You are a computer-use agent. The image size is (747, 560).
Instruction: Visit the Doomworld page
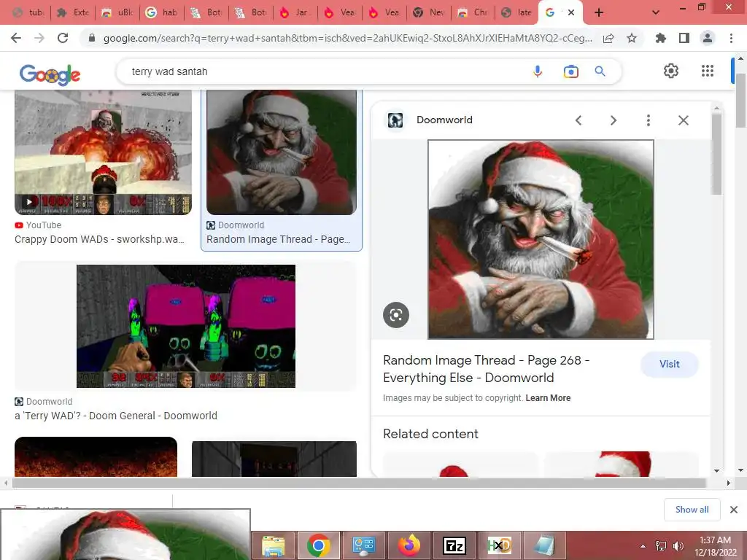tap(670, 365)
